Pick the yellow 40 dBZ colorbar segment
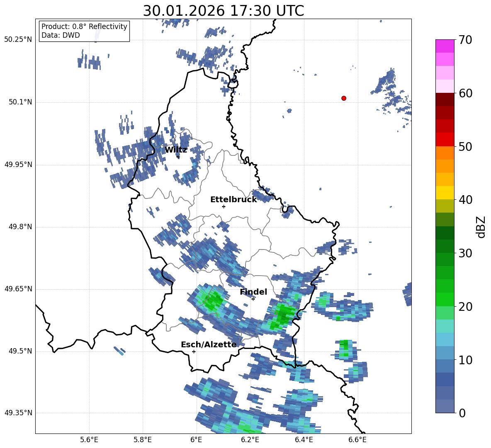491x448 pixels. pyautogui.click(x=445, y=193)
